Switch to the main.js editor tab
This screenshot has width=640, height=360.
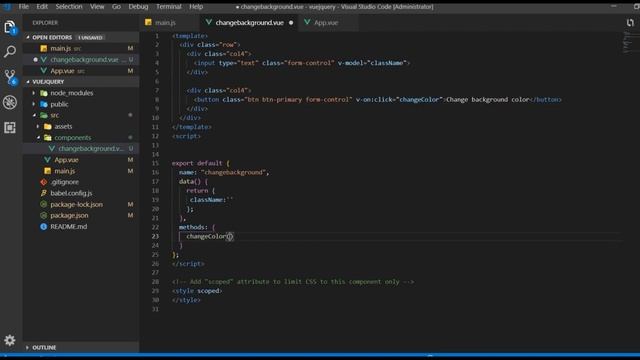pyautogui.click(x=169, y=22)
